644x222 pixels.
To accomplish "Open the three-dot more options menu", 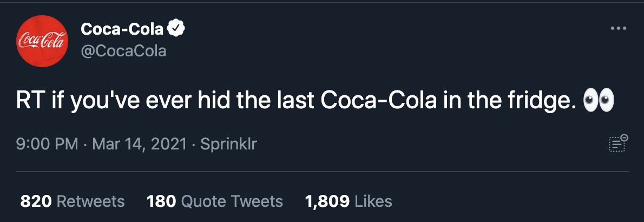I will [618, 28].
